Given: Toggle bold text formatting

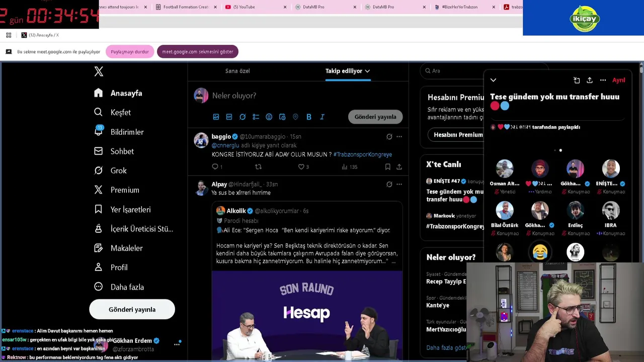Looking at the screenshot, I should 308,117.
